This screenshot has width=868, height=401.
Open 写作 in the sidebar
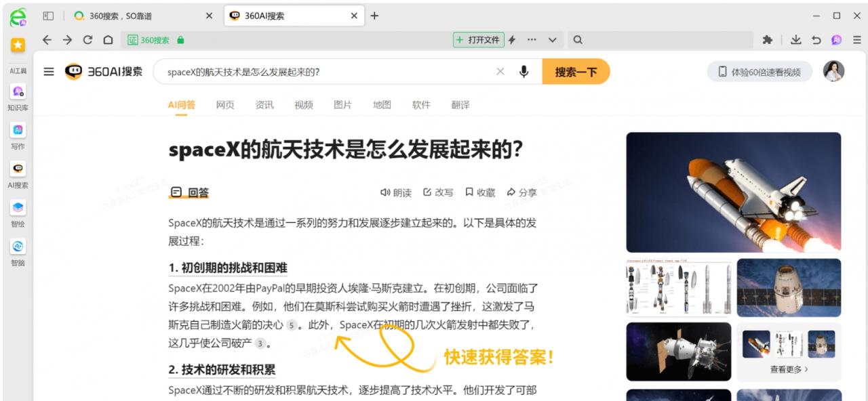click(18, 137)
